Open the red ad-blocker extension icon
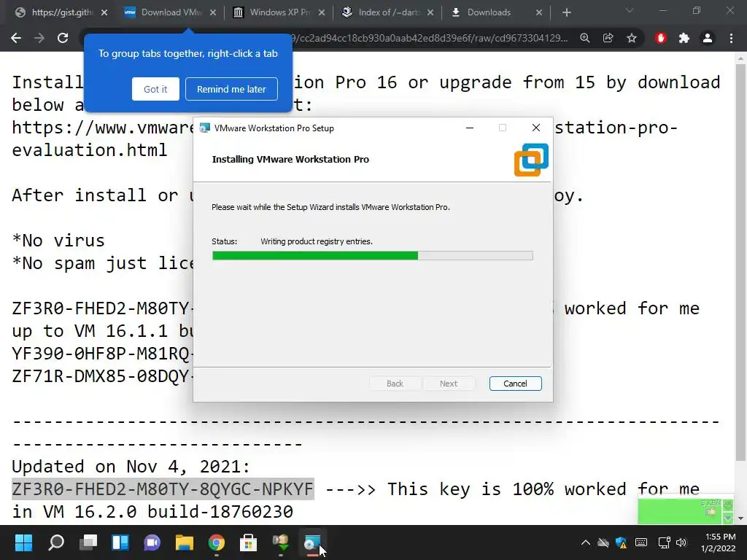 click(x=660, y=38)
